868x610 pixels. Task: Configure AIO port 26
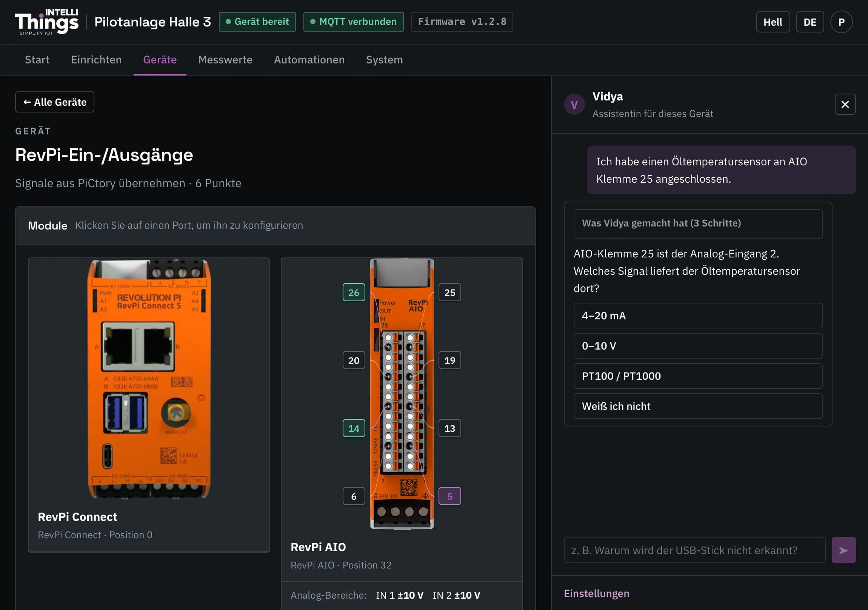tap(354, 292)
